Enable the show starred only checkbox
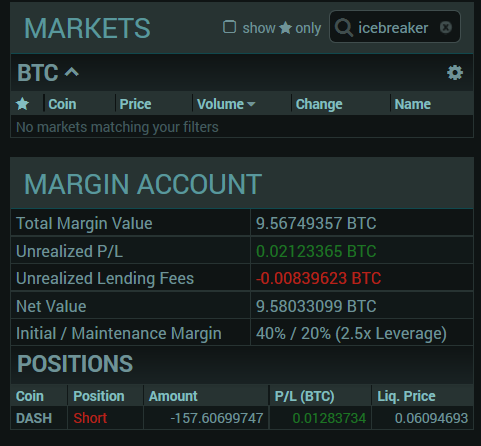Screen dimensions: 481x446 coord(229,27)
